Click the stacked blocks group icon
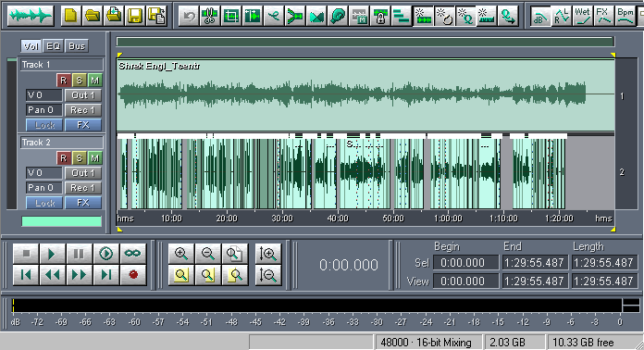 click(402, 16)
